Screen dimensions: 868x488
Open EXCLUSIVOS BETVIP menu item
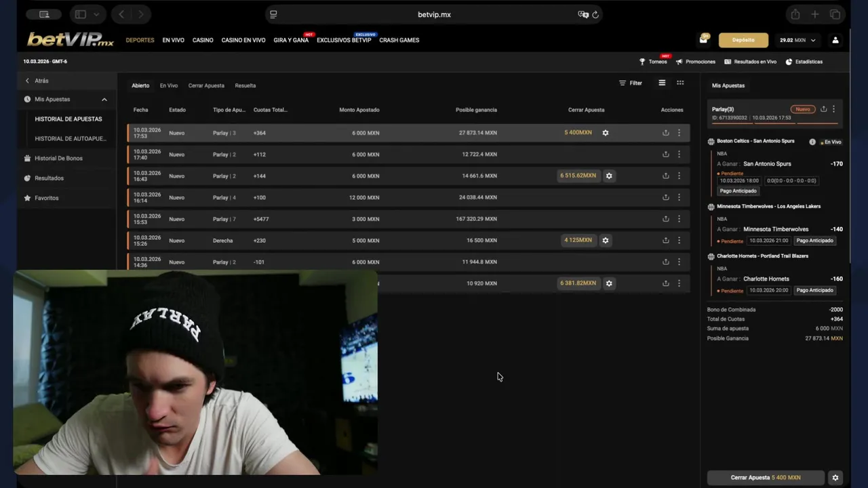pyautogui.click(x=344, y=40)
